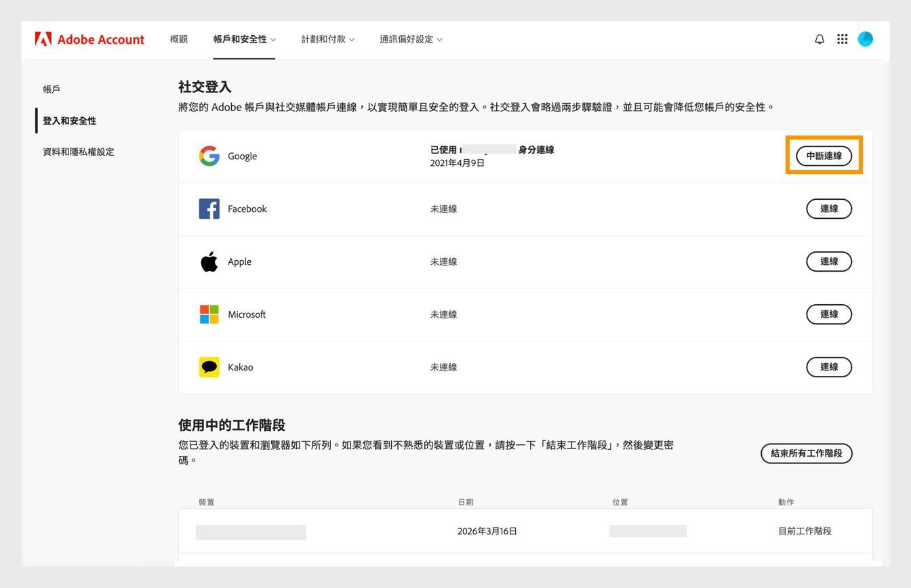The width and height of the screenshot is (911, 588).
Task: Click 結束所有工作階段 to end sessions
Action: tap(806, 453)
